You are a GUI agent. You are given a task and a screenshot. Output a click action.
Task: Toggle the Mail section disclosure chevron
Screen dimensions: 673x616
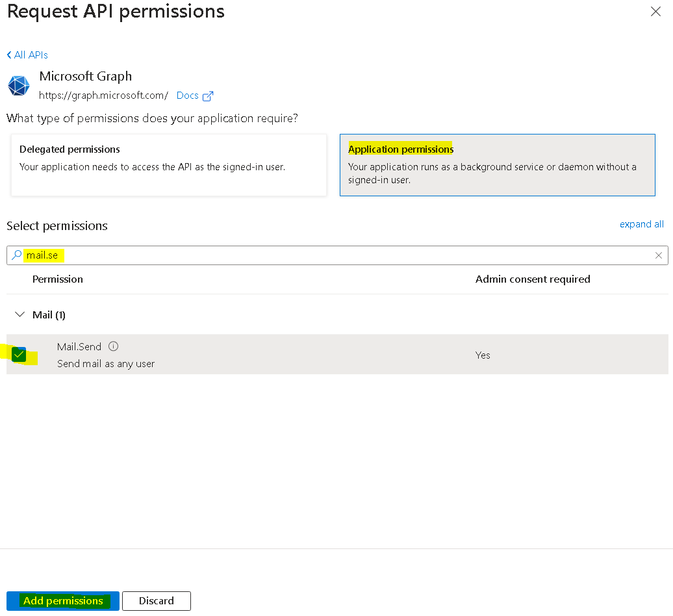pyautogui.click(x=19, y=314)
